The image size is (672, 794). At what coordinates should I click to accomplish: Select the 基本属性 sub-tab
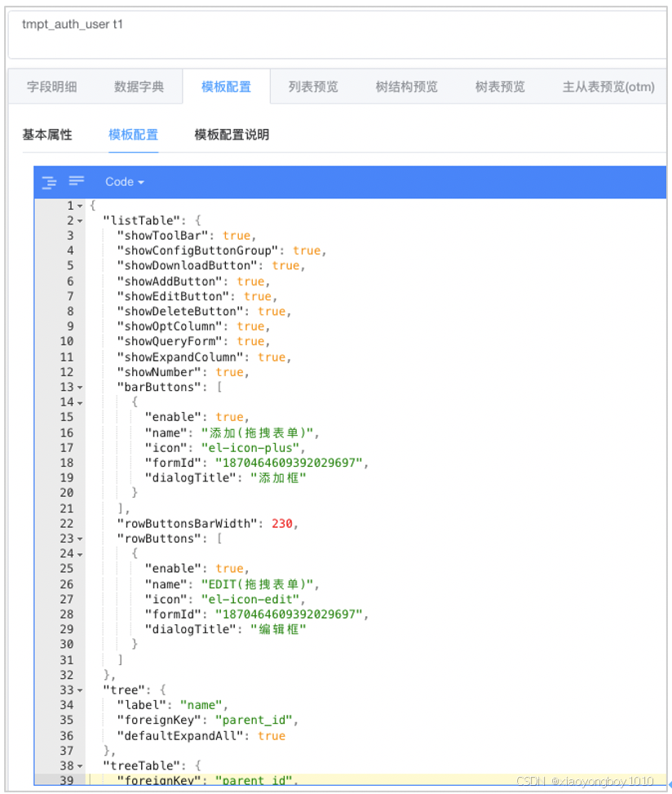47,135
